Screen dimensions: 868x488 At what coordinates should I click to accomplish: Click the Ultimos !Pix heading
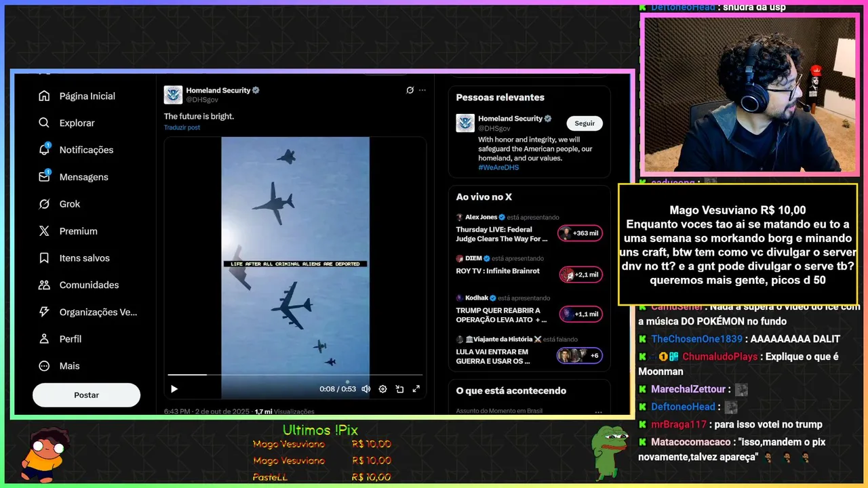coord(320,430)
